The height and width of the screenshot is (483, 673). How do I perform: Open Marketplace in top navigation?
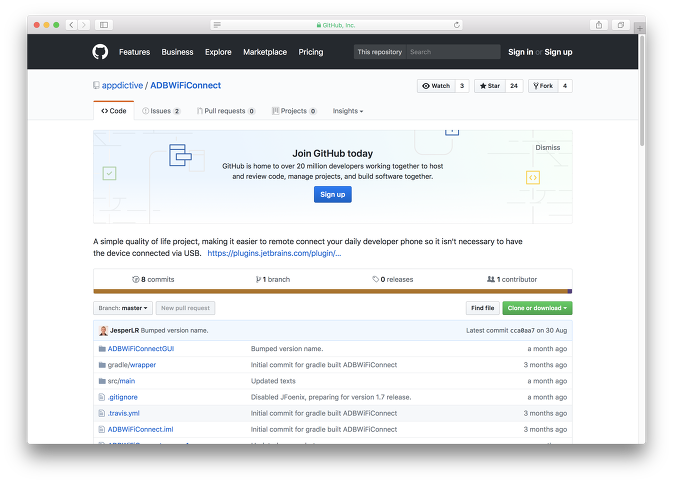265,52
